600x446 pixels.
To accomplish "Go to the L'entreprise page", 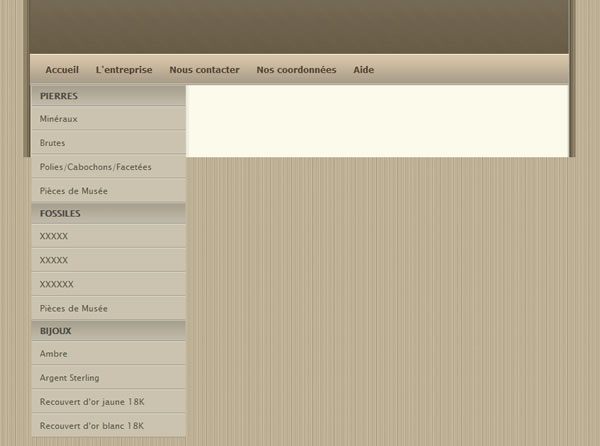I will 124,70.
